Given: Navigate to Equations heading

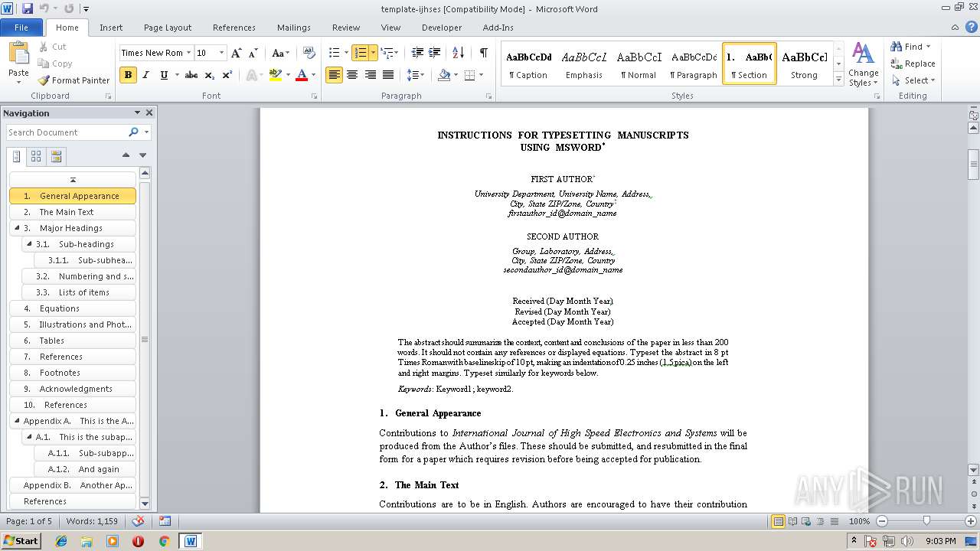Looking at the screenshot, I should pos(73,308).
